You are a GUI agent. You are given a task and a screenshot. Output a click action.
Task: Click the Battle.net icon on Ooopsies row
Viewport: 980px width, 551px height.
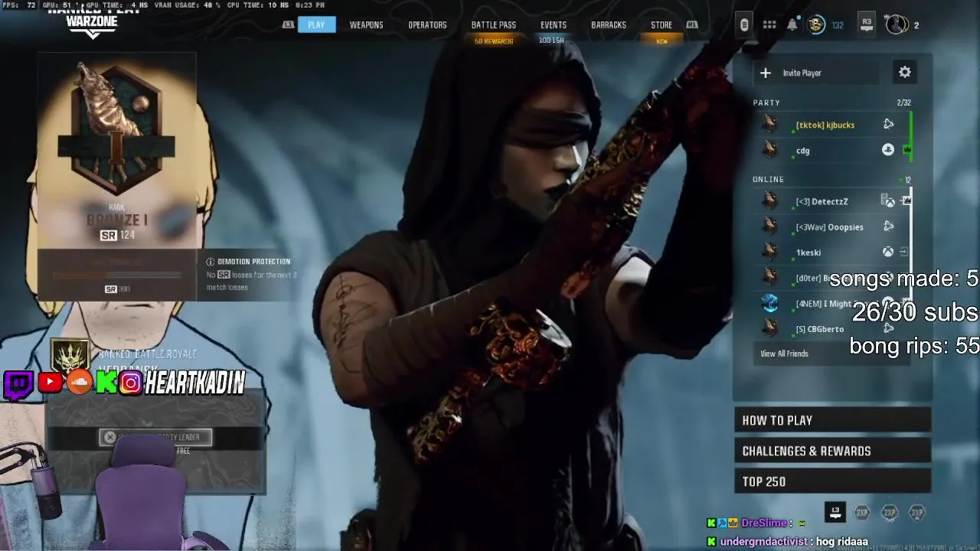coord(888,227)
